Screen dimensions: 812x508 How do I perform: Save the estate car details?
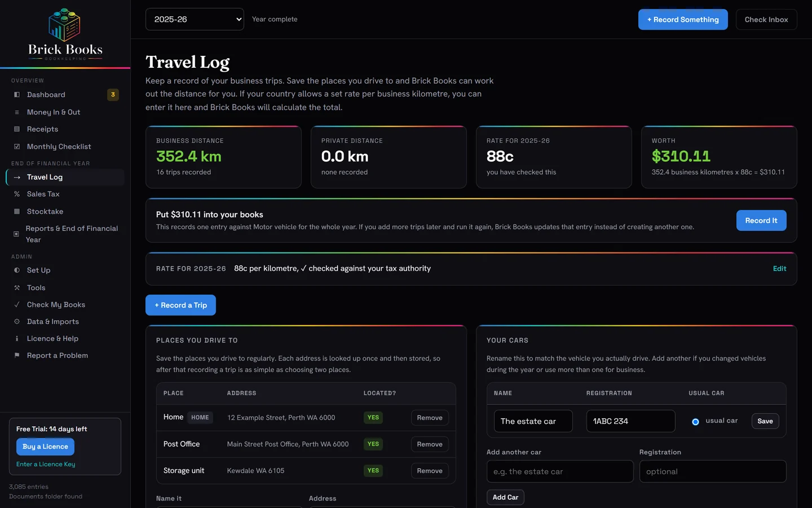point(765,421)
